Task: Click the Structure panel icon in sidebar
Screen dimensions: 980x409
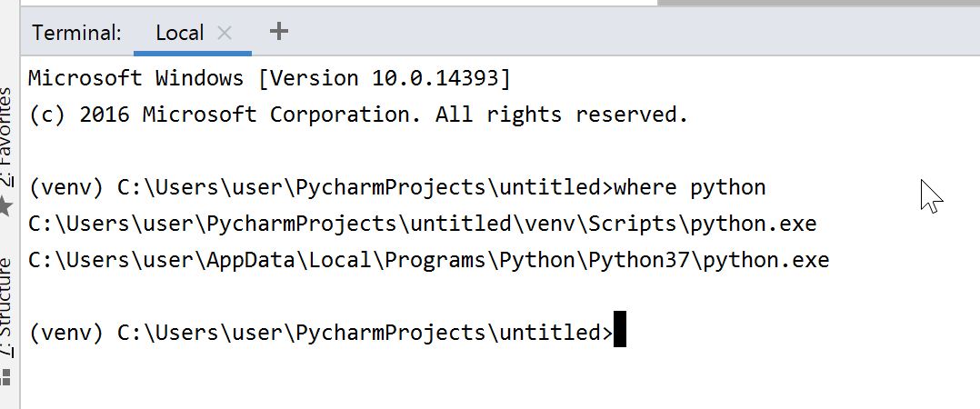Action: 5,375
